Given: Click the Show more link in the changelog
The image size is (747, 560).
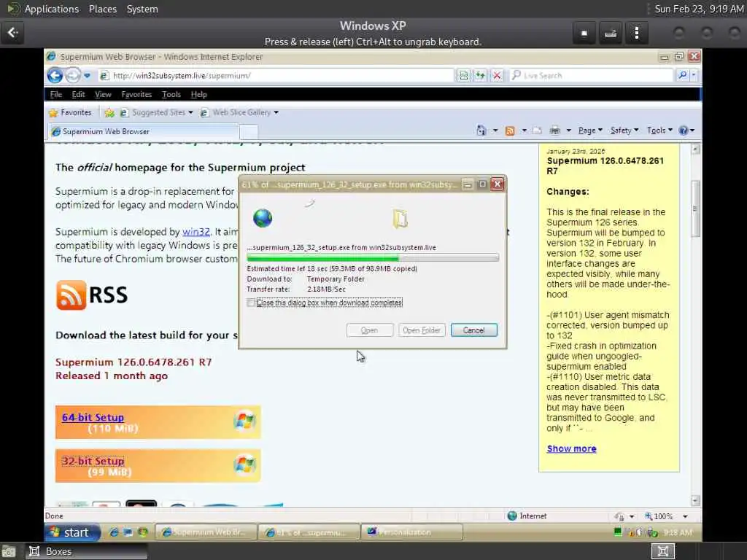Looking at the screenshot, I should 572,448.
